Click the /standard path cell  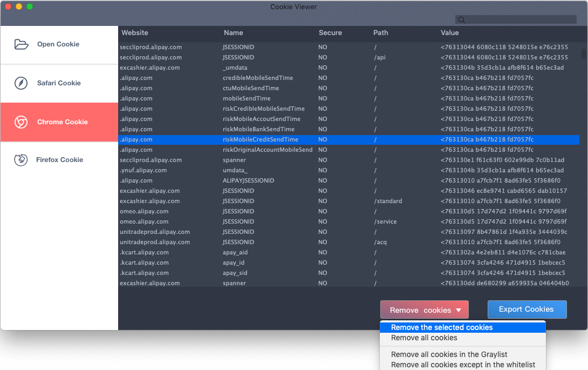click(x=388, y=201)
